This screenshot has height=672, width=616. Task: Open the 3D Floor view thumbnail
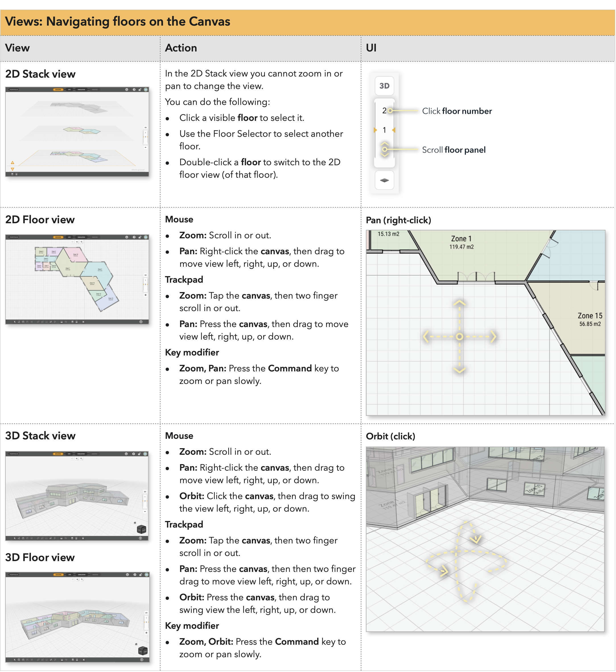coord(77,617)
